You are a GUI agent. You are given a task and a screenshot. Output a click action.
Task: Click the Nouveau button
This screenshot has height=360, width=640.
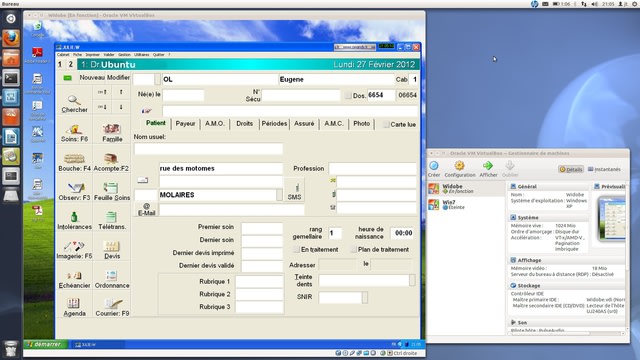point(92,78)
